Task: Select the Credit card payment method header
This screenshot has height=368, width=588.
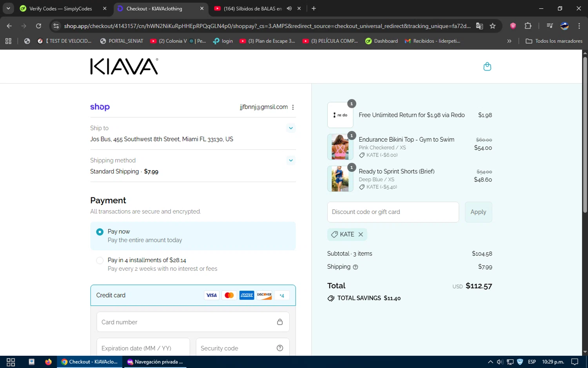Action: pyautogui.click(x=193, y=295)
